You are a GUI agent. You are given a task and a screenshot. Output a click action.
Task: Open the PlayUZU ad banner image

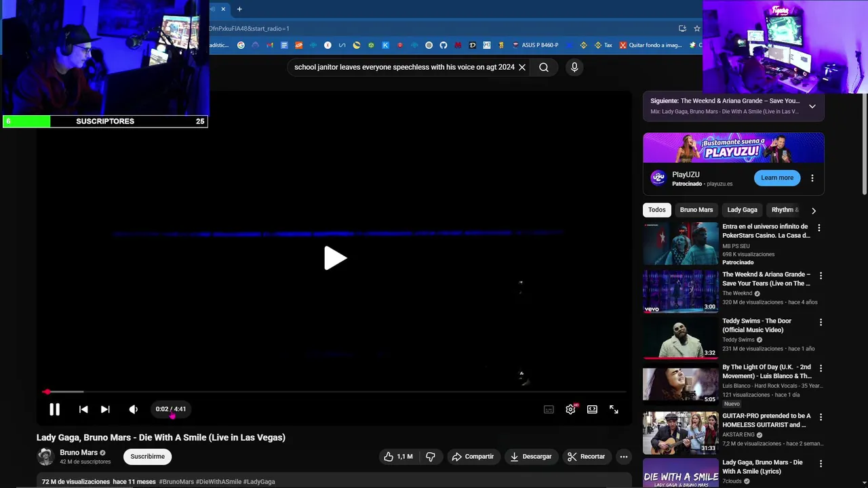(734, 148)
